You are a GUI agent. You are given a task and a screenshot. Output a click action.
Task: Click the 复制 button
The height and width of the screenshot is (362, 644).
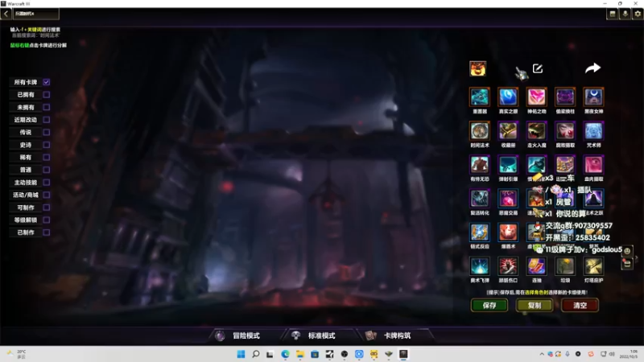(535, 305)
